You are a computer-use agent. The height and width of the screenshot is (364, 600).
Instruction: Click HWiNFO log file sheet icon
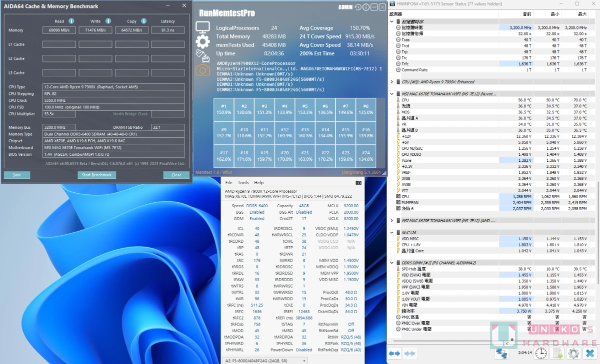click(557, 354)
